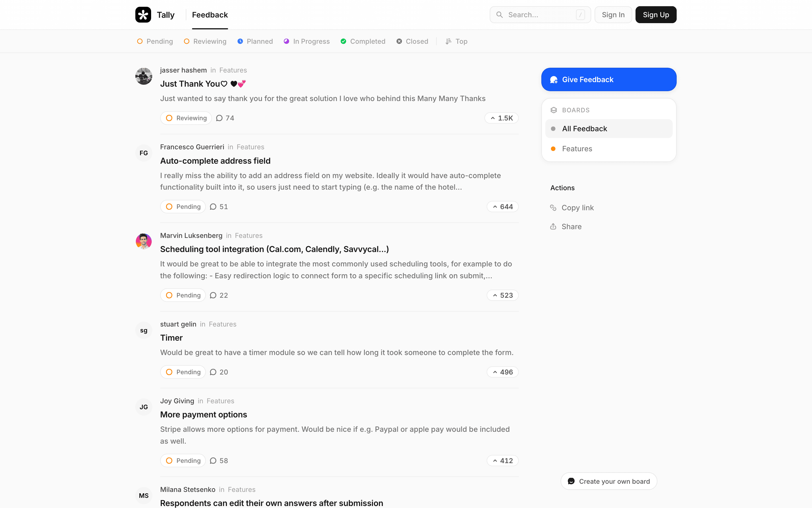This screenshot has width=812, height=508.
Task: Upvote the Timer post (496)
Action: [x=503, y=372]
